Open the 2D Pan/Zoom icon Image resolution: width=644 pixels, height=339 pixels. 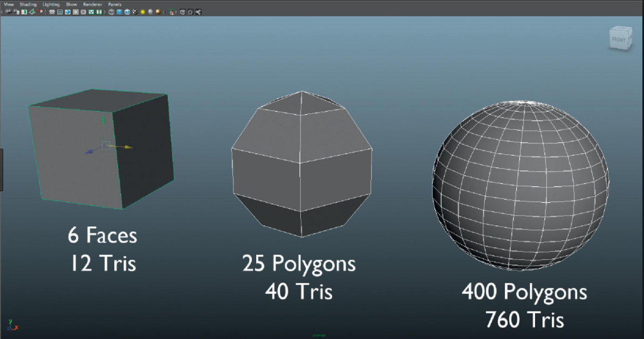39,11
